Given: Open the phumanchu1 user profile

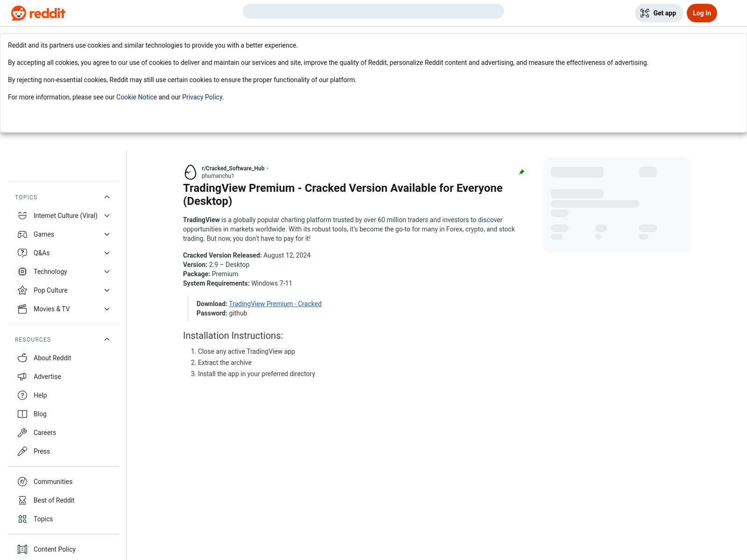Looking at the screenshot, I should tap(218, 176).
